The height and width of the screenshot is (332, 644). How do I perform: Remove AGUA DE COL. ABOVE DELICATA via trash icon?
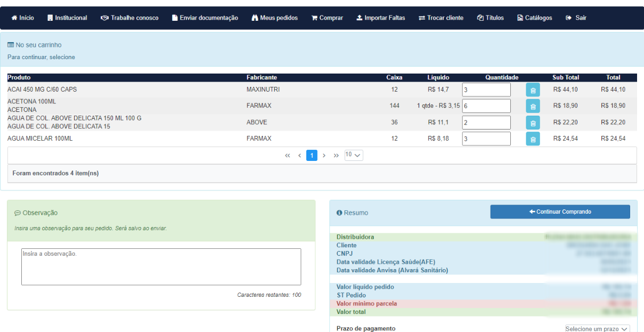pyautogui.click(x=533, y=123)
